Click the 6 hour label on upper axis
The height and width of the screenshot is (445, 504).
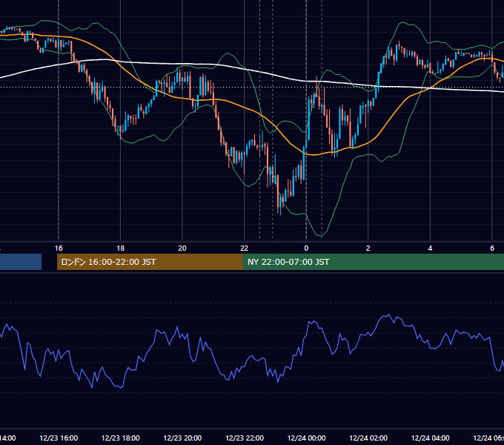pos(492,248)
